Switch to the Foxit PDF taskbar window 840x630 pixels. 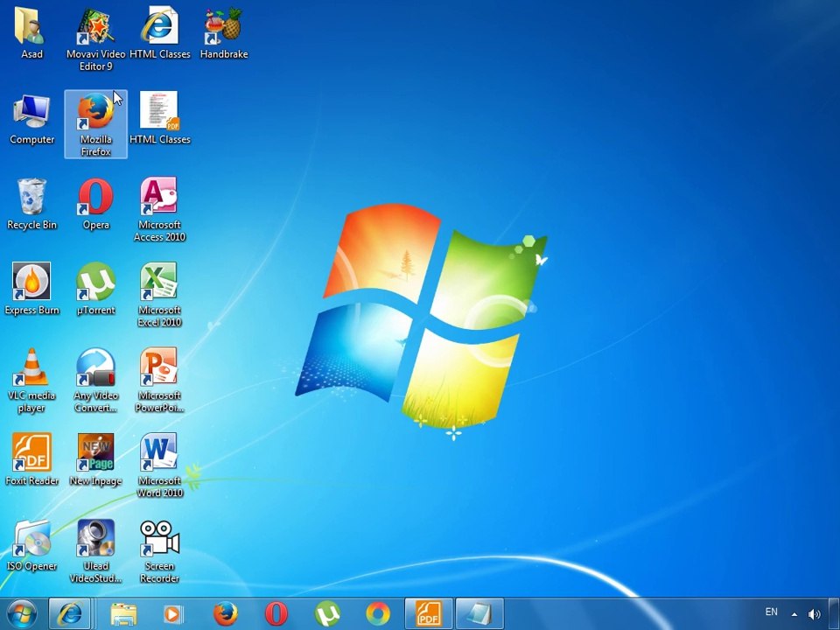tap(429, 614)
